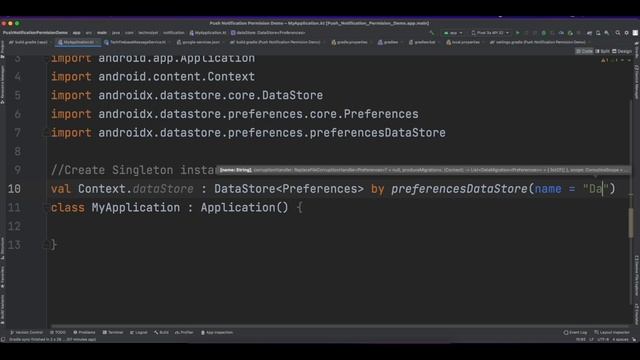Open the Profiler tool window

(184, 332)
